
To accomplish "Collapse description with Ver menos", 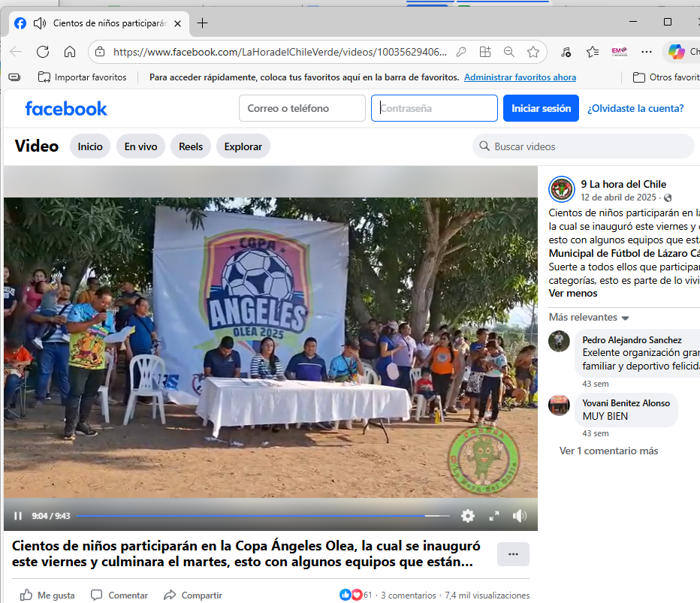I will pyautogui.click(x=573, y=294).
